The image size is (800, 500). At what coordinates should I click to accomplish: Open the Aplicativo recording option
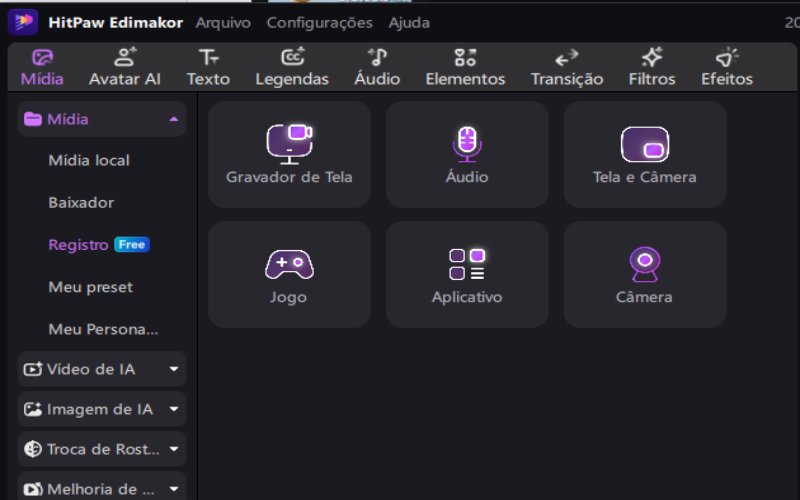coord(467,274)
